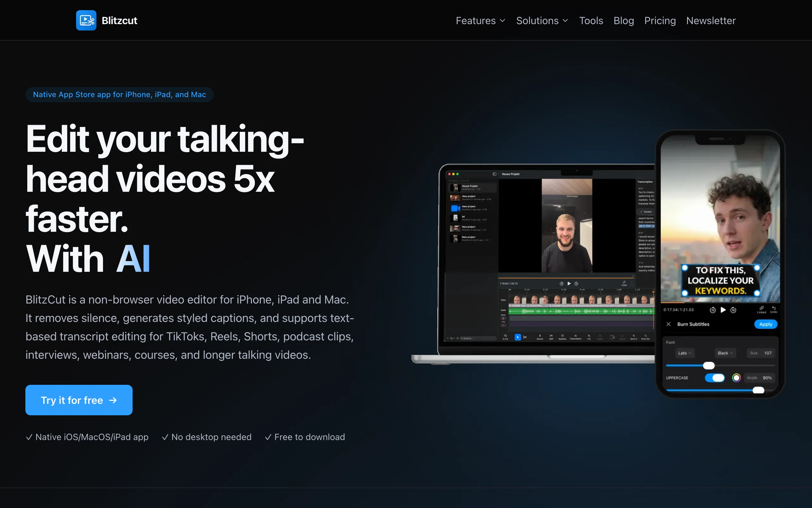
Task: Select the subtitle text box on the phone
Action: [721, 281]
